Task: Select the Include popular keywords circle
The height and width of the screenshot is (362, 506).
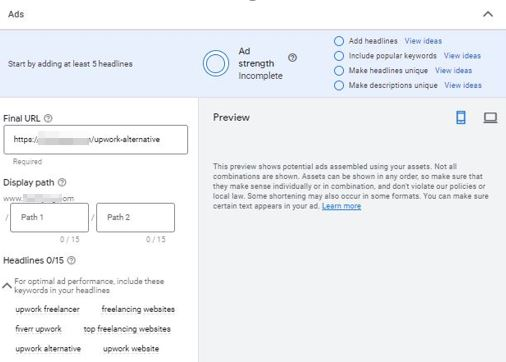Action: 339,56
